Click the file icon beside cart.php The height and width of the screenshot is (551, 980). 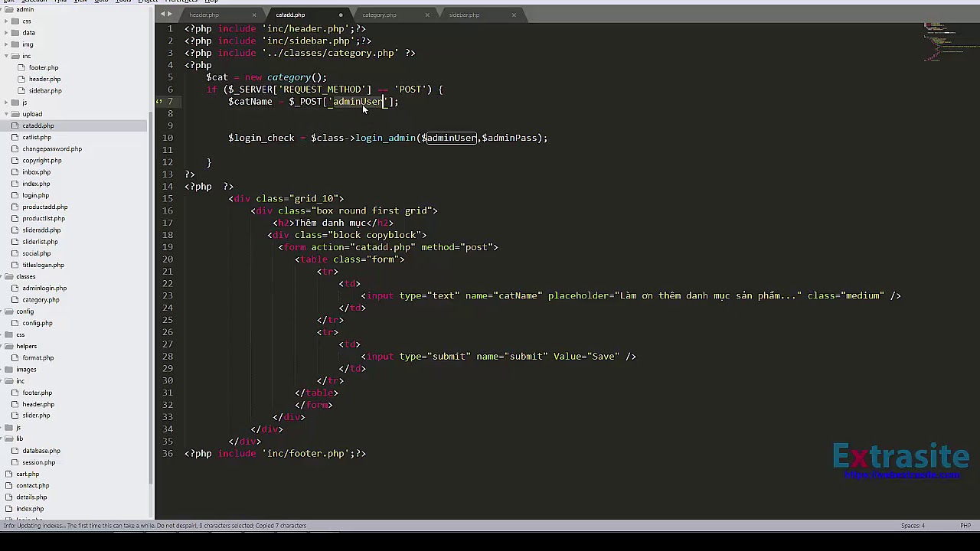(9, 474)
